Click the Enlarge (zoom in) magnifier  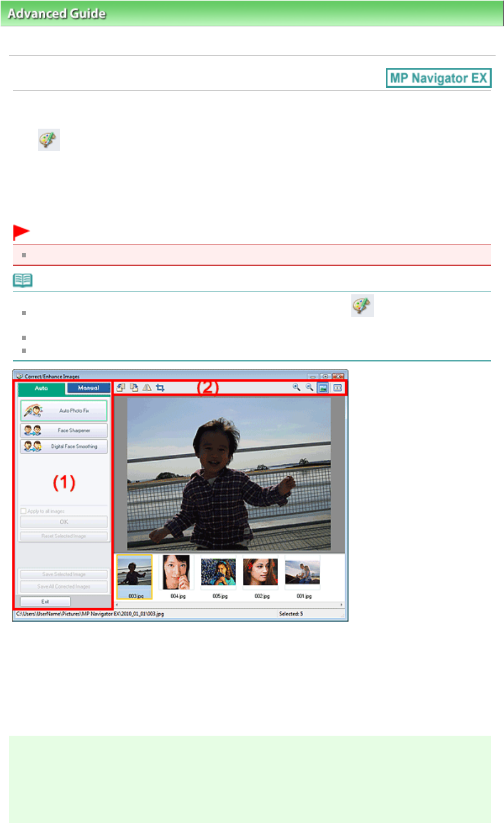coord(296,387)
